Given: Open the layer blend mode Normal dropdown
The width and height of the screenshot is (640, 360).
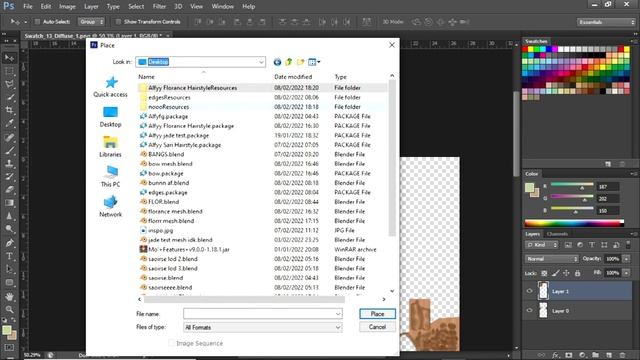Looking at the screenshot, I should tap(552, 259).
